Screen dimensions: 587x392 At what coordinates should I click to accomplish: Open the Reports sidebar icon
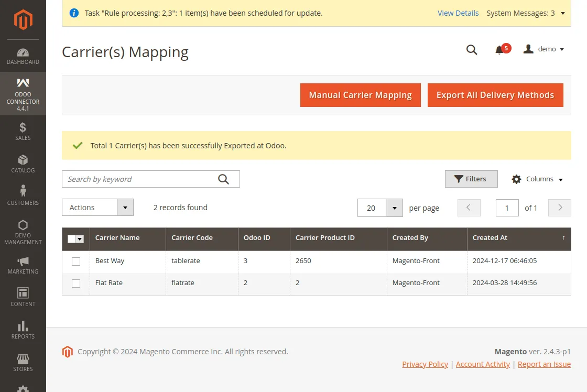coord(23,329)
